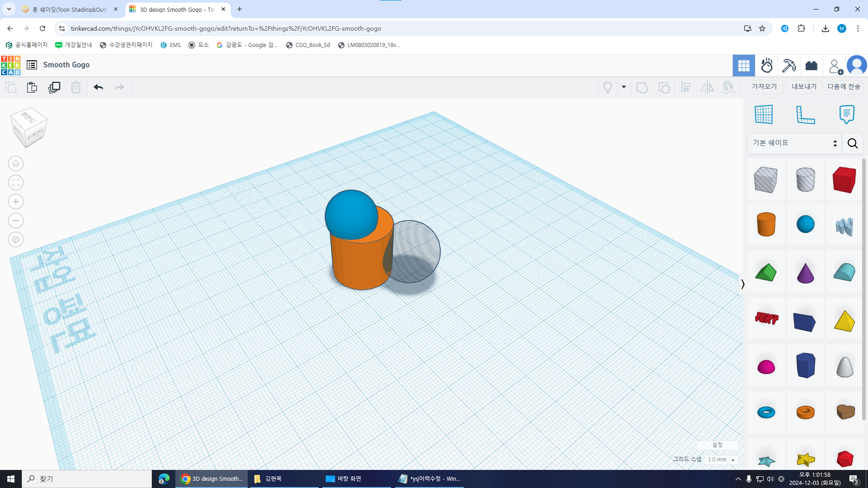868x488 pixels.
Task: Select the red box shape thumbnail
Action: pos(844,179)
